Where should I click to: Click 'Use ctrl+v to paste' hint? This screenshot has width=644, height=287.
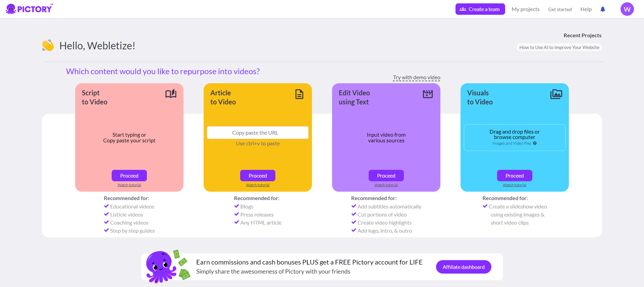tap(258, 144)
